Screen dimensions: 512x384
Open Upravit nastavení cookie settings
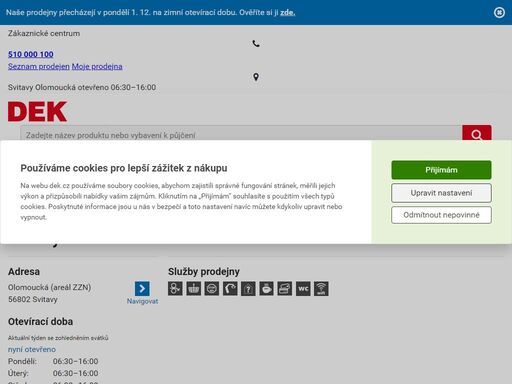441,193
